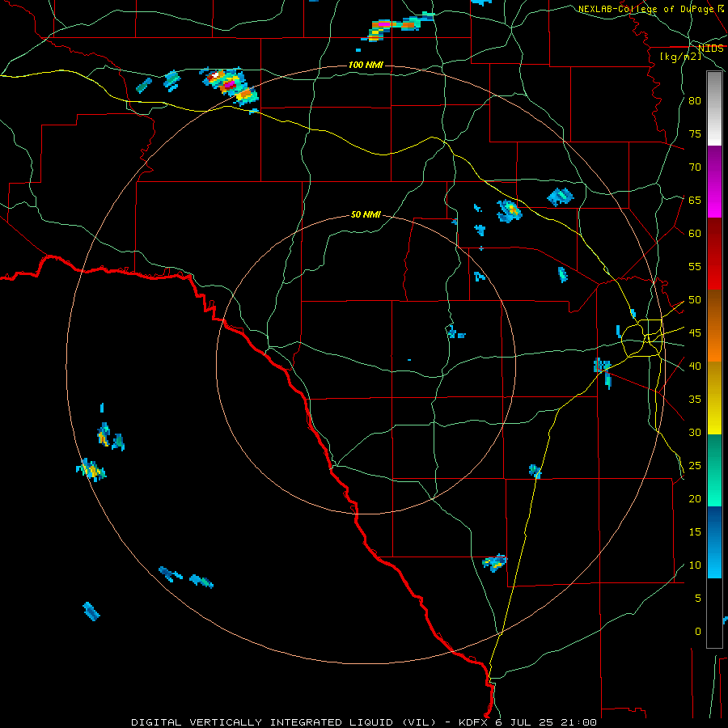The width and height of the screenshot is (728, 728).
Task: Click the scale value 55
Action: (x=695, y=266)
